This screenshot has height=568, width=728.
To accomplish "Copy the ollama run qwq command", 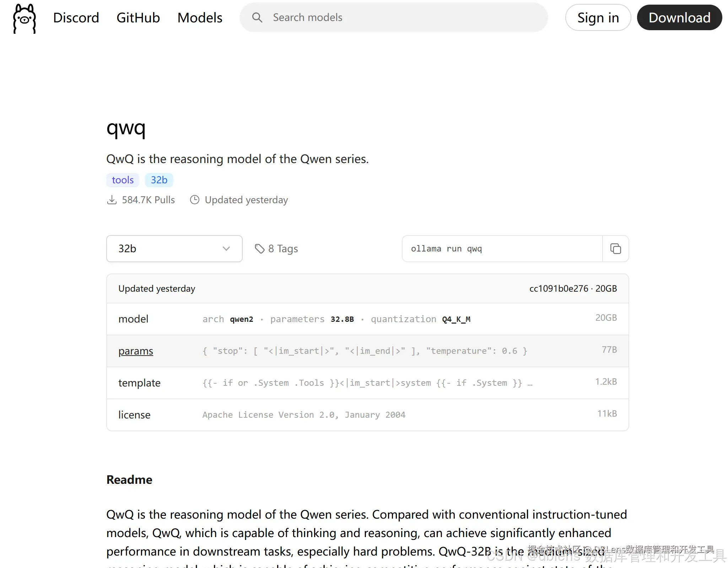I will pos(615,249).
